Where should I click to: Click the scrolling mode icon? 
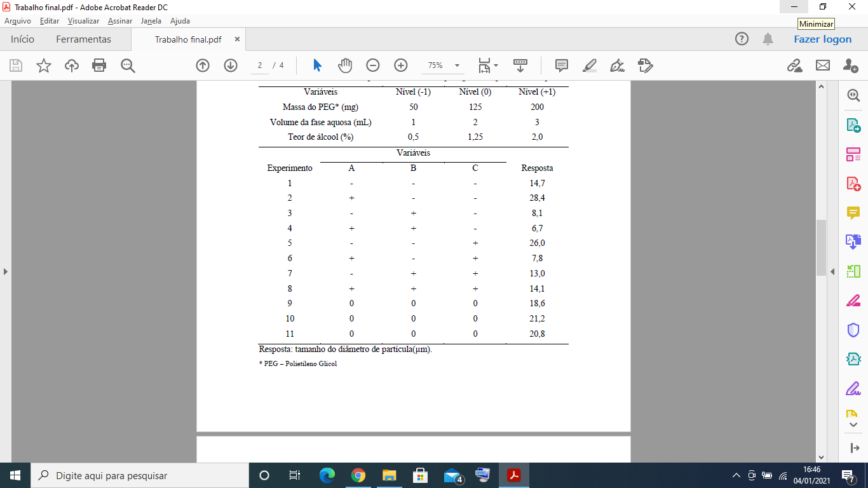click(520, 65)
